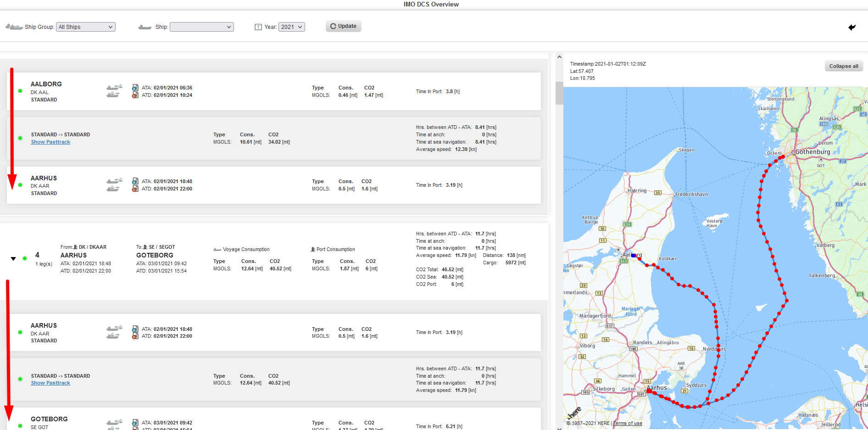Click the Collapse all button
This screenshot has width=868, height=430.
(x=844, y=66)
